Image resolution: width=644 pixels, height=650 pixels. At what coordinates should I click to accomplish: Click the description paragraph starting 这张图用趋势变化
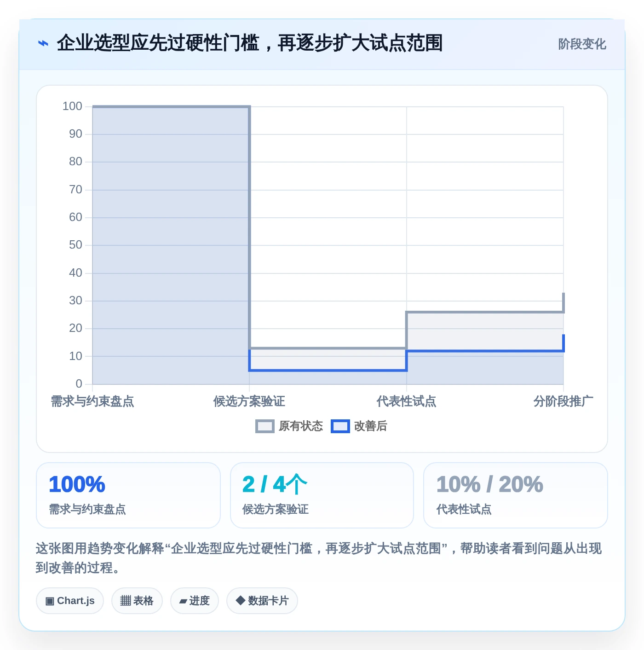[319, 558]
